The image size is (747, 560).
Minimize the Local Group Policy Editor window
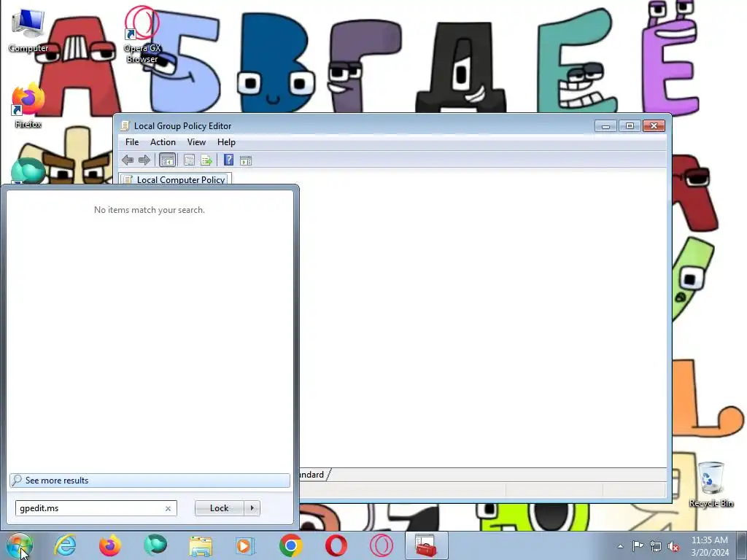[x=605, y=125]
